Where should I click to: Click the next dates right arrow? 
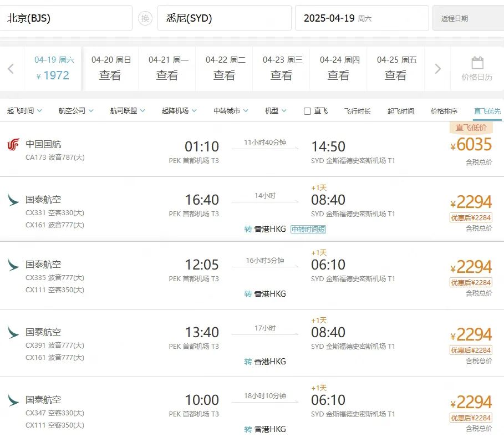pos(437,69)
